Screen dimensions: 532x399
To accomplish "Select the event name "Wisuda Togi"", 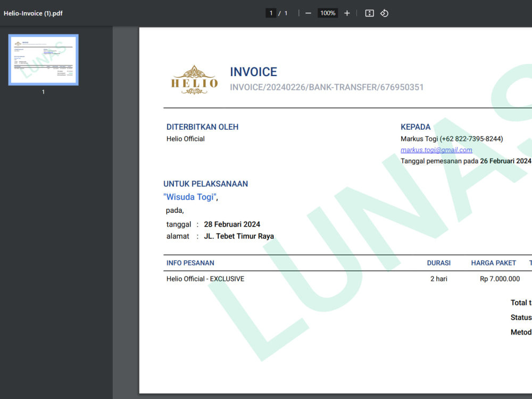I will pos(190,197).
